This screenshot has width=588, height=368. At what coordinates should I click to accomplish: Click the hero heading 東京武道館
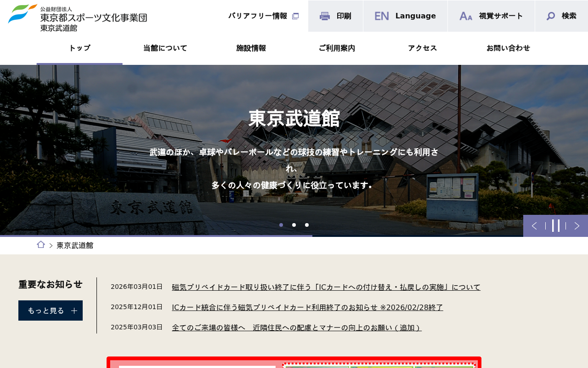pos(294,119)
